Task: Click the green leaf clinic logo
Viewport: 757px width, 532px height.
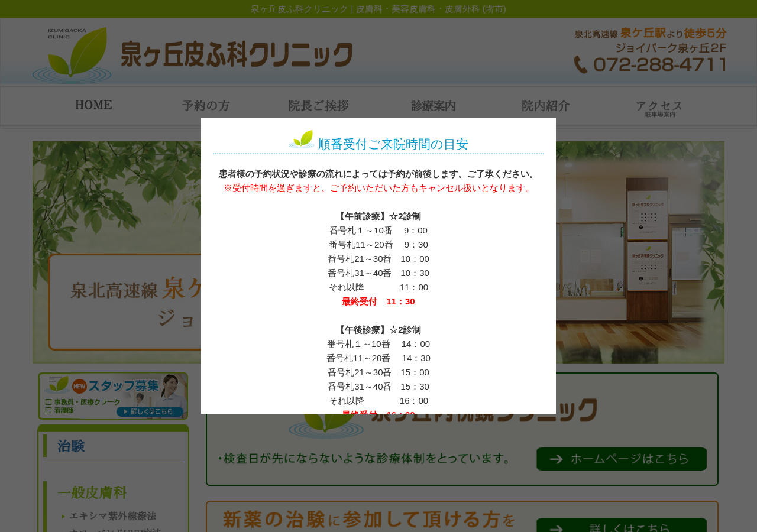Action: pos(72,55)
